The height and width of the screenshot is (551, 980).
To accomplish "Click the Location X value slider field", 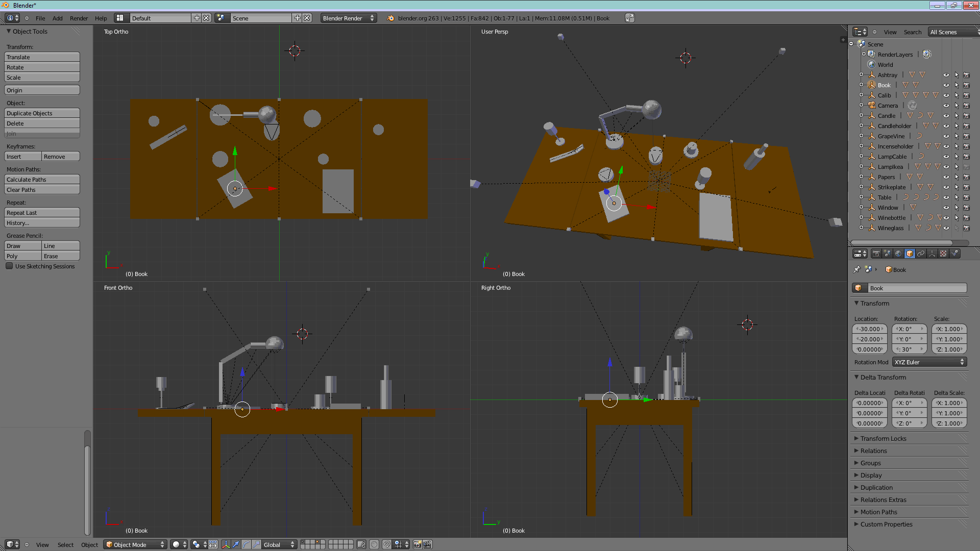I will click(869, 329).
